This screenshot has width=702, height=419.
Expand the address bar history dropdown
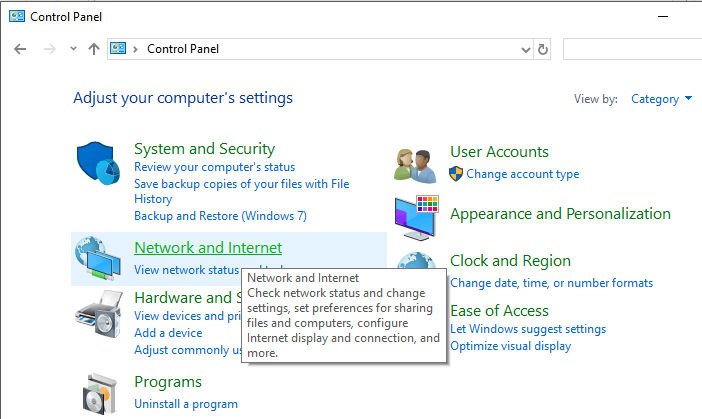tap(527, 49)
